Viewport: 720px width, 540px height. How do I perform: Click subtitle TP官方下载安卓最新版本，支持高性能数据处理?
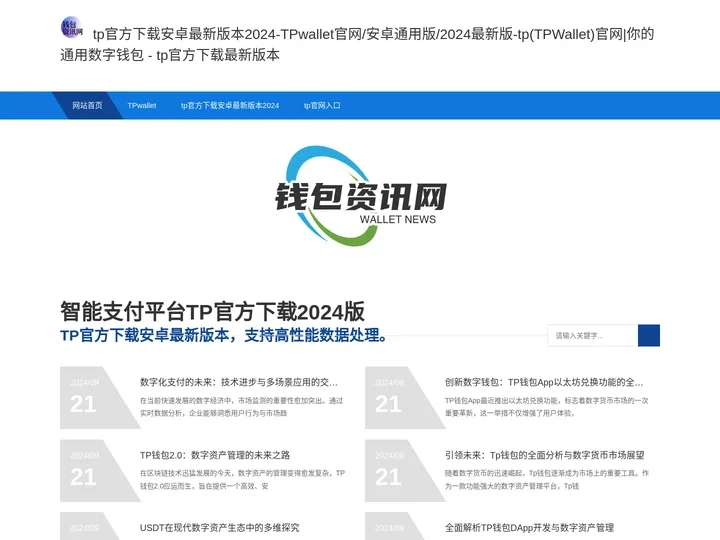click(x=224, y=335)
